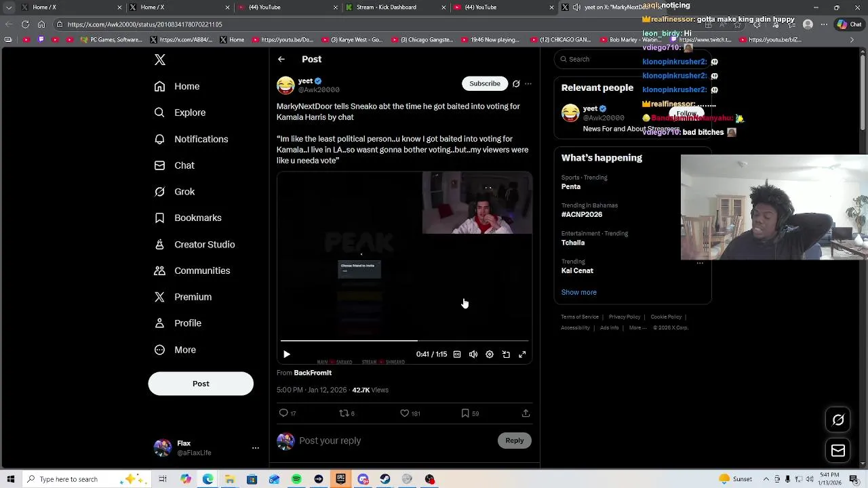Open Explore in X sidebar
This screenshot has width=868, height=488.
[x=180, y=113]
